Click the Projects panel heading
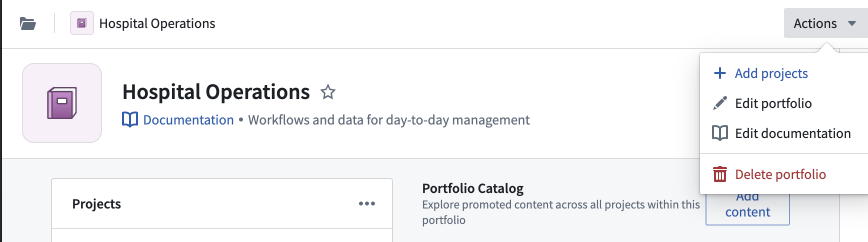 tap(96, 203)
